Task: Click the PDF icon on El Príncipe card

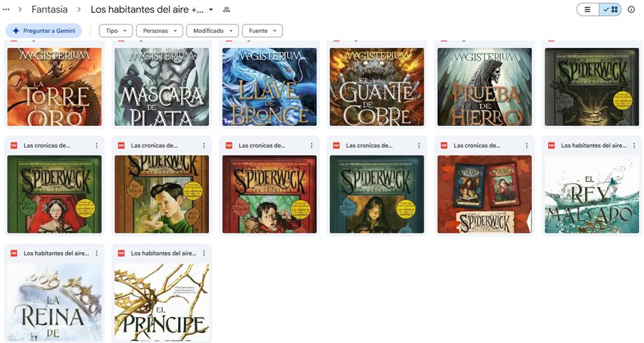Action: [121, 253]
